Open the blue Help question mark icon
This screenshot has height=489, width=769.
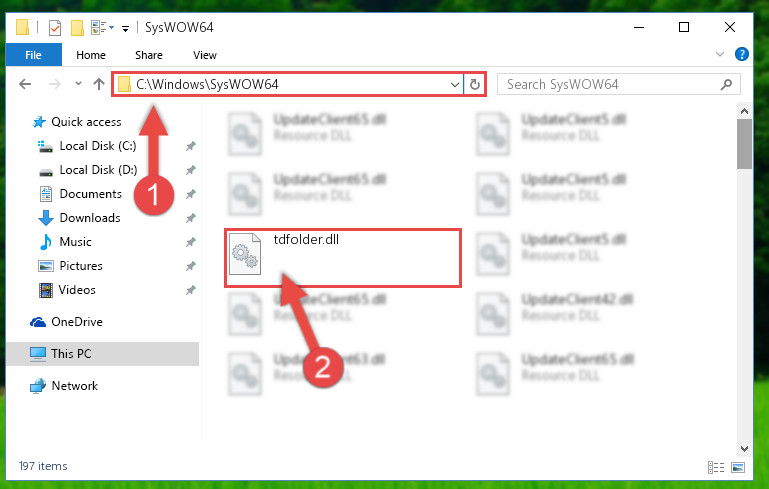(x=742, y=54)
